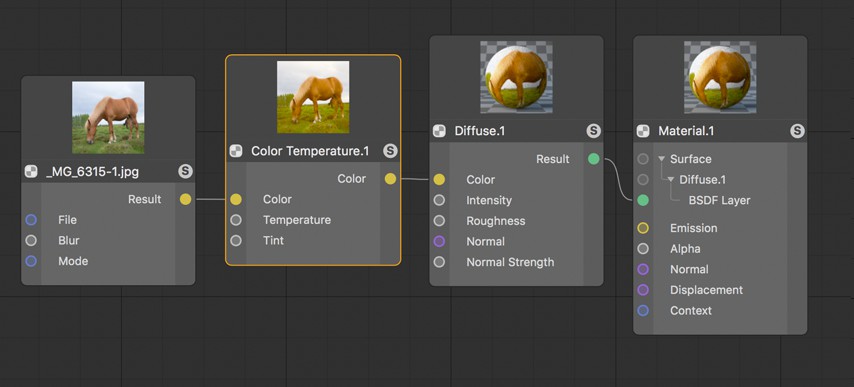Viewport: 854px width, 387px height.
Task: Click the gray Intensity input port
Action: [440, 200]
